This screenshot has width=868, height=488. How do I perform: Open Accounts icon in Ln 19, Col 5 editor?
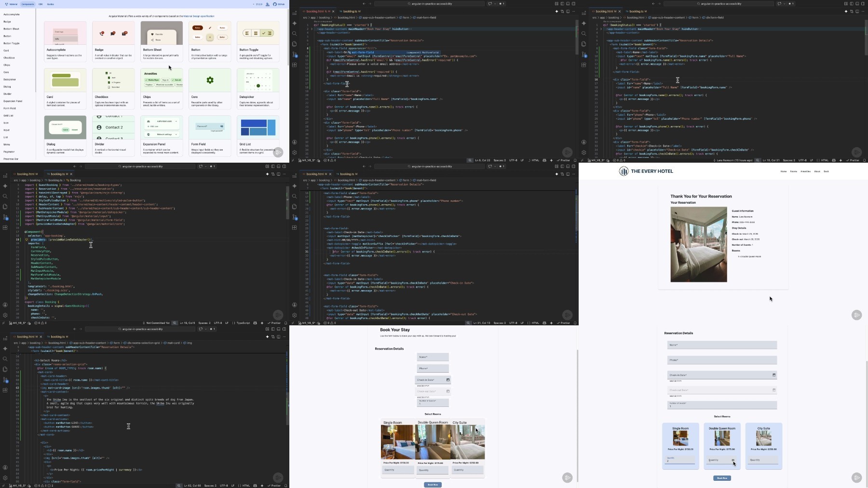(x=5, y=305)
